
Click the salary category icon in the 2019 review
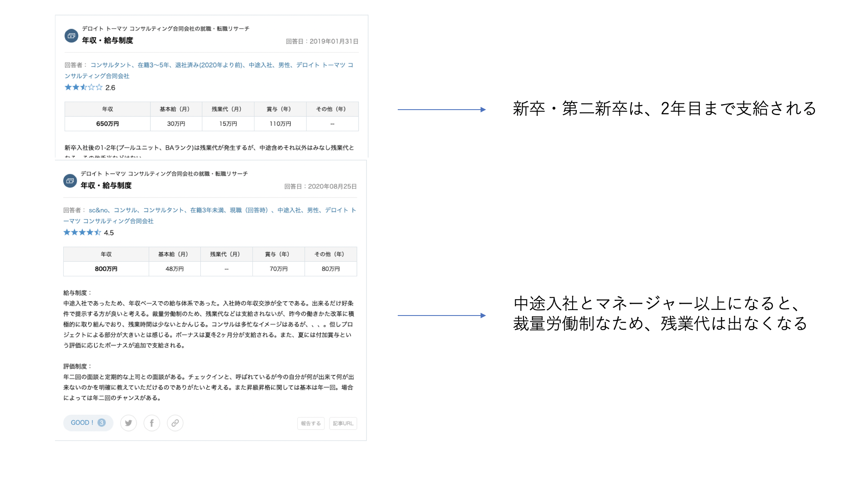click(x=71, y=36)
